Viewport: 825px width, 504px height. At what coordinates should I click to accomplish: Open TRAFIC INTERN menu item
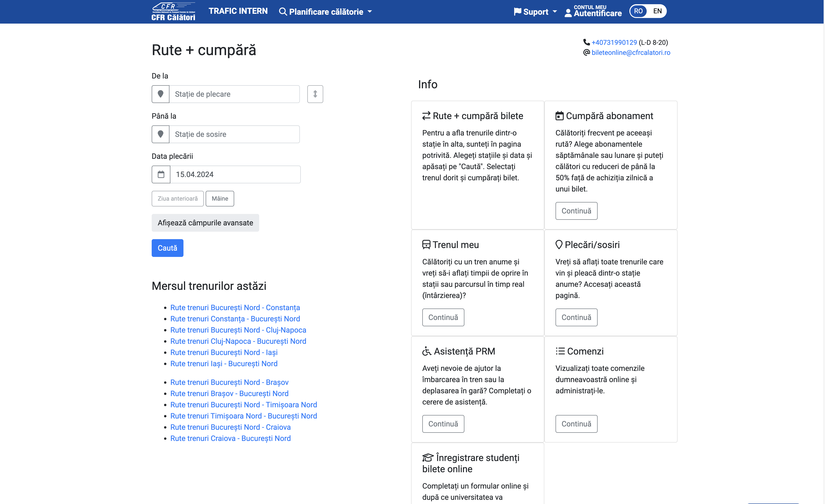(x=238, y=11)
